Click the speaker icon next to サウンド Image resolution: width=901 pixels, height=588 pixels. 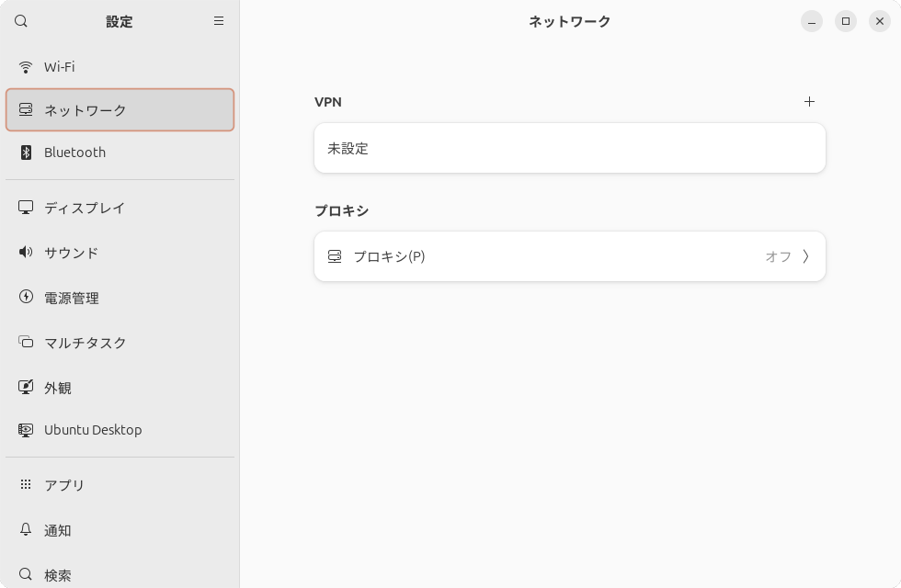(x=25, y=253)
